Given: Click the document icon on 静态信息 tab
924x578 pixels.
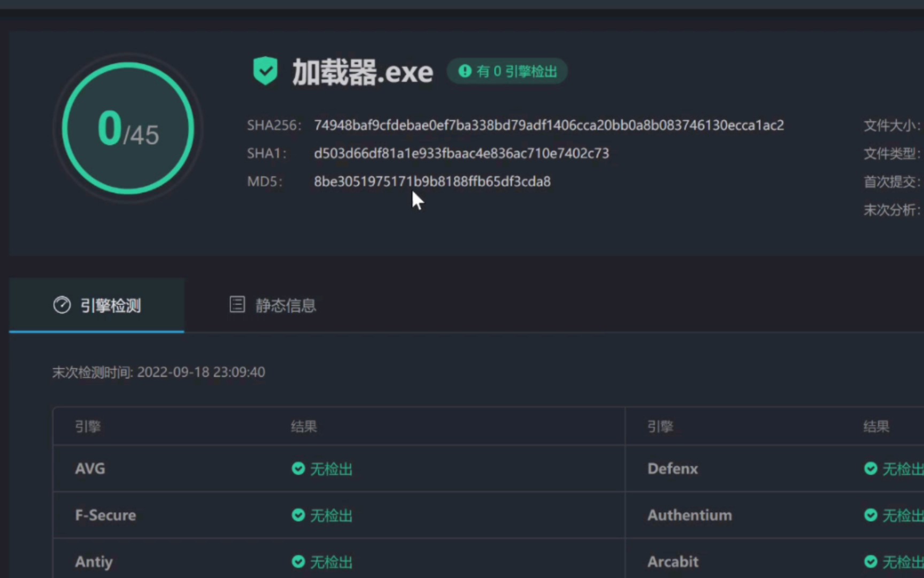Looking at the screenshot, I should pos(237,305).
